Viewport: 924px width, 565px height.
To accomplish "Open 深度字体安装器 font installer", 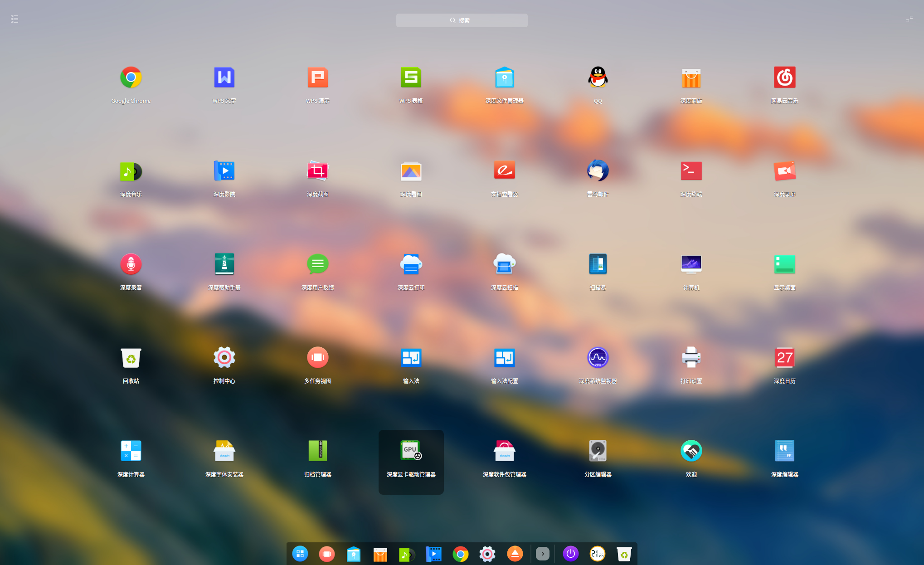I will (224, 452).
